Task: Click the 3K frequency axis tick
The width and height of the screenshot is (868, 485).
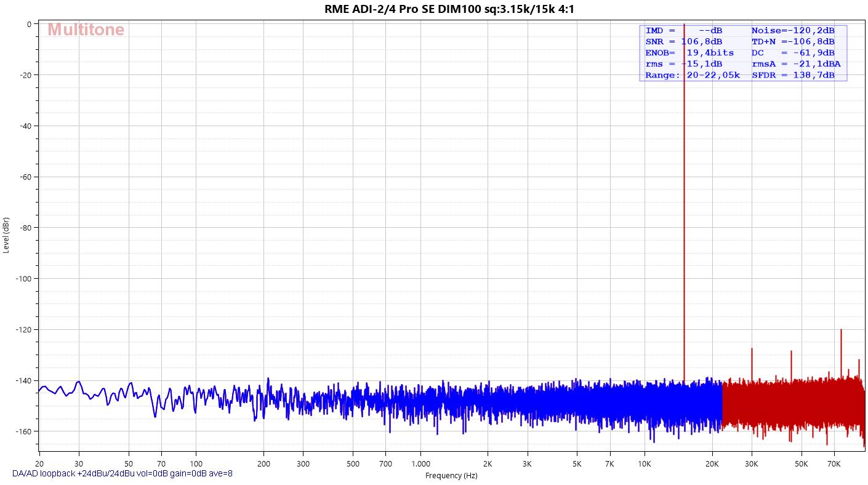Action: (x=527, y=463)
